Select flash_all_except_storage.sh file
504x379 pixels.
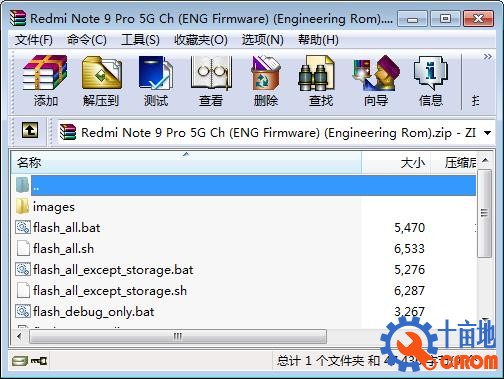[x=110, y=291]
